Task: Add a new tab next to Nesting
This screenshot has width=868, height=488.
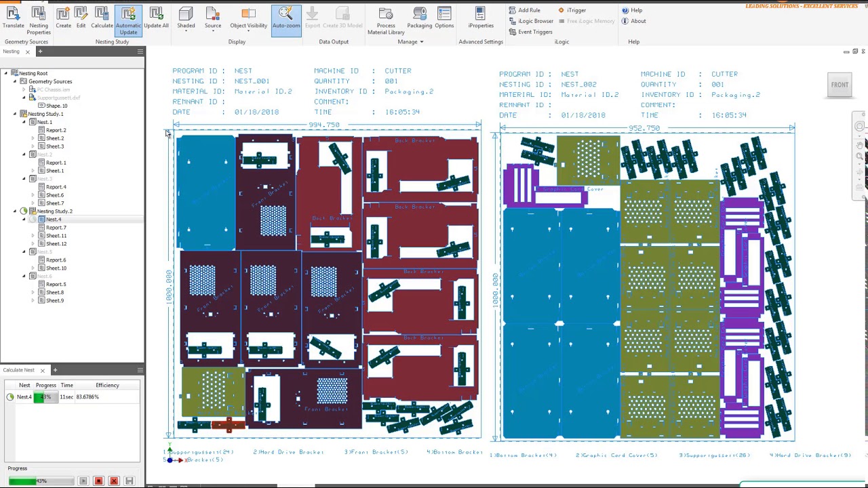Action: coord(40,52)
